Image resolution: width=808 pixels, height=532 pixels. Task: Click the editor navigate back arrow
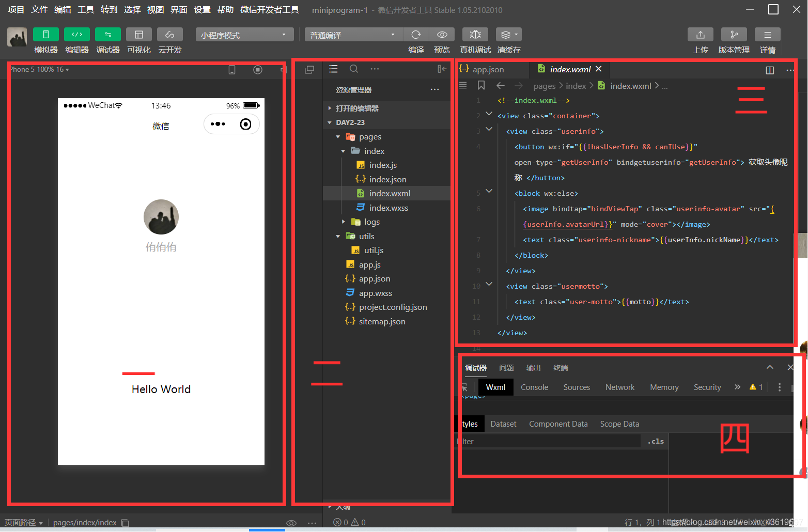coord(500,85)
